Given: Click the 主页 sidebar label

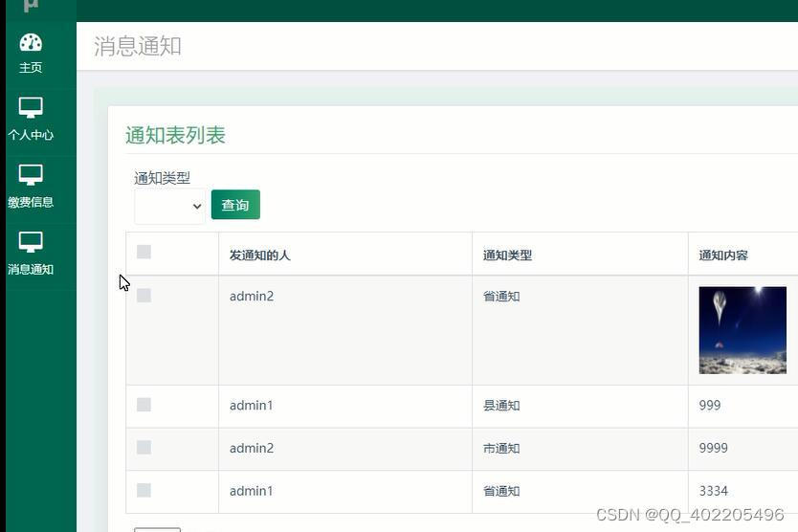Looking at the screenshot, I should (31, 68).
